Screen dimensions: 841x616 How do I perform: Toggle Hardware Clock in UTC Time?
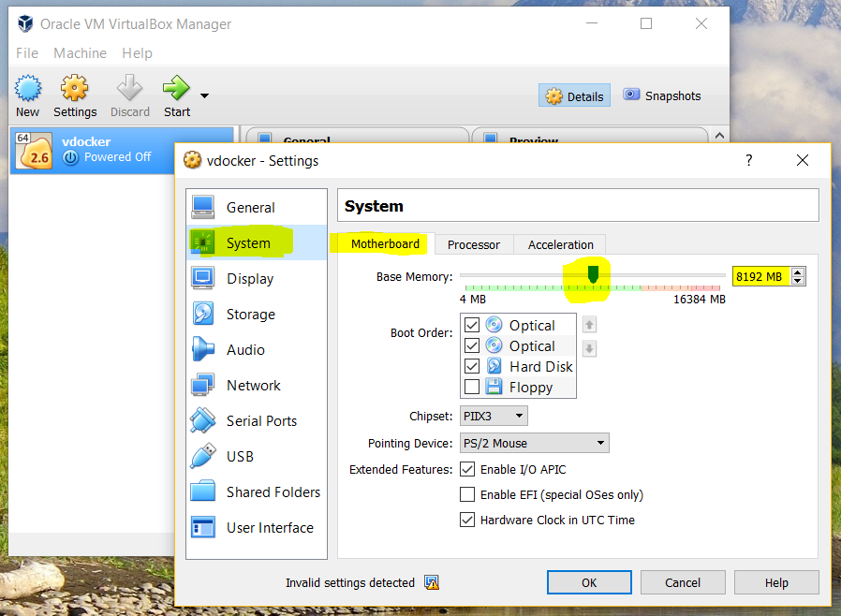pos(467,520)
